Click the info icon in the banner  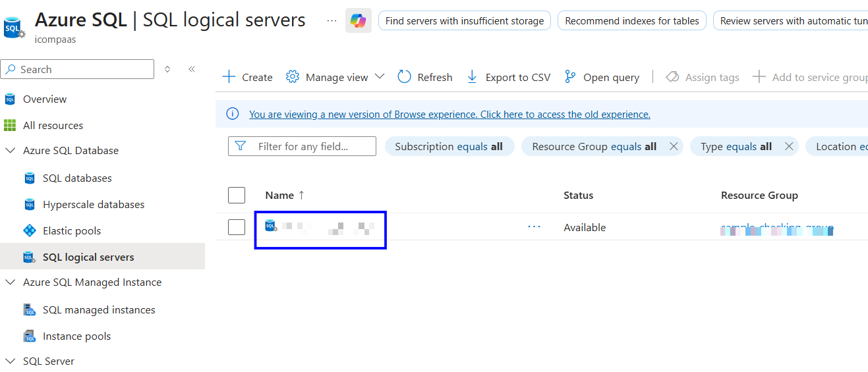[x=233, y=114]
